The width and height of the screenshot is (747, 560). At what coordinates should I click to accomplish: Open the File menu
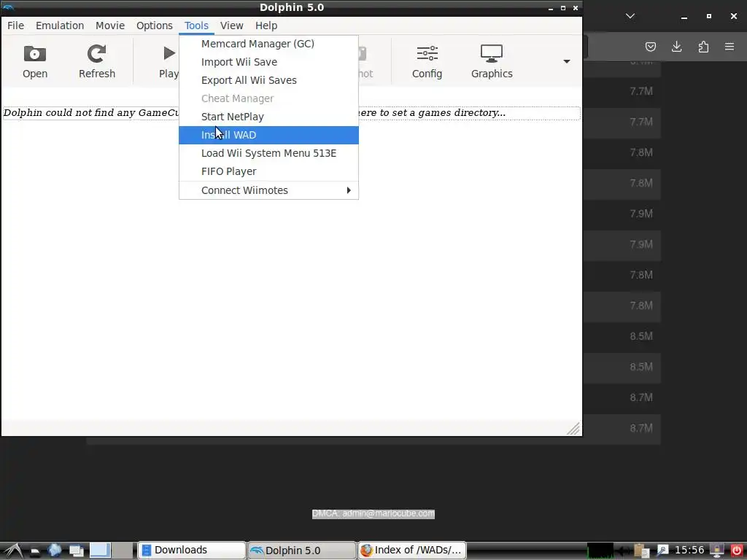click(16, 26)
